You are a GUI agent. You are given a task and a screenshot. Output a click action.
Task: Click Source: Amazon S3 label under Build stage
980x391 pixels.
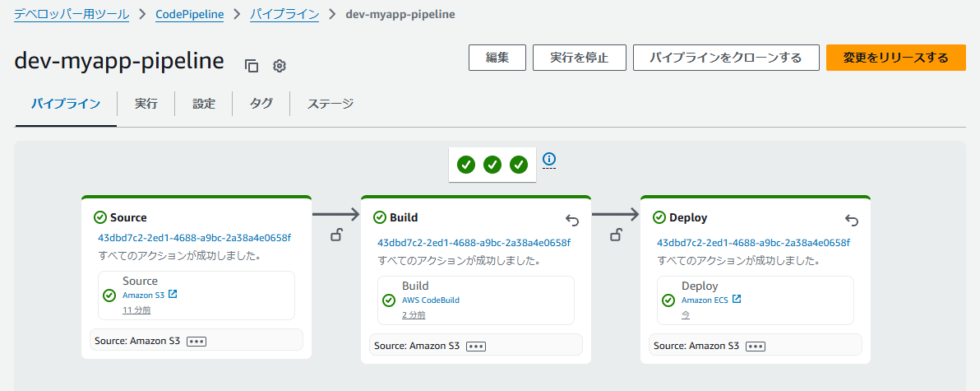[417, 346]
